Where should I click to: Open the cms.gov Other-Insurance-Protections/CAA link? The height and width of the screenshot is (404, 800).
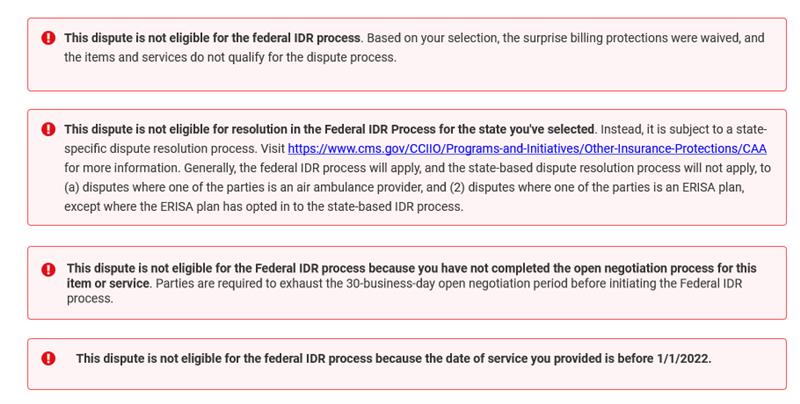pos(527,148)
